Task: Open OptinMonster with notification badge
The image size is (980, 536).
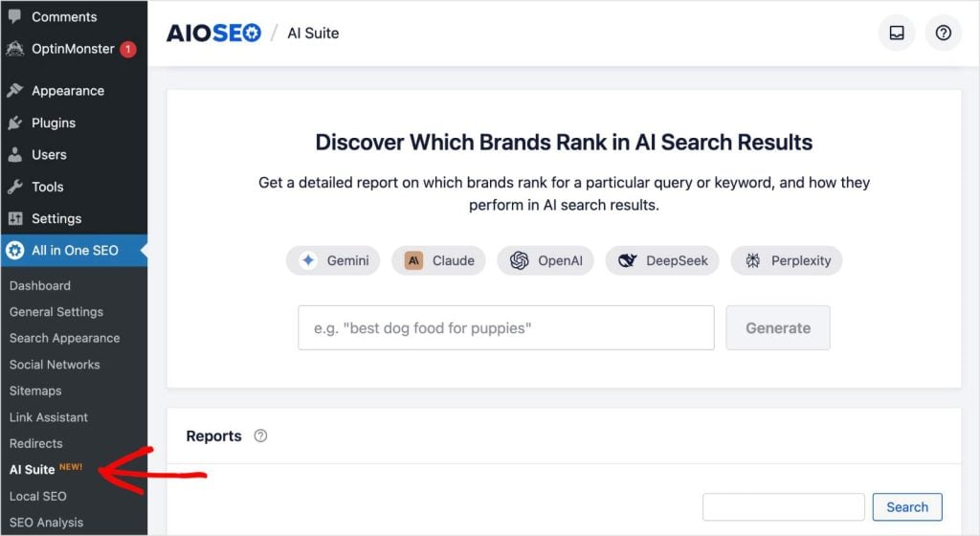Action: [73, 49]
